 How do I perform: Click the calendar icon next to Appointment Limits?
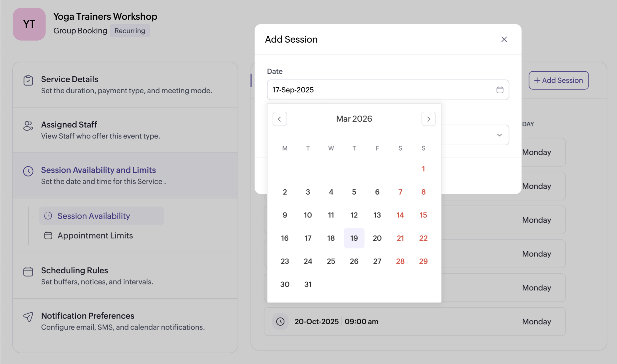[x=48, y=235]
